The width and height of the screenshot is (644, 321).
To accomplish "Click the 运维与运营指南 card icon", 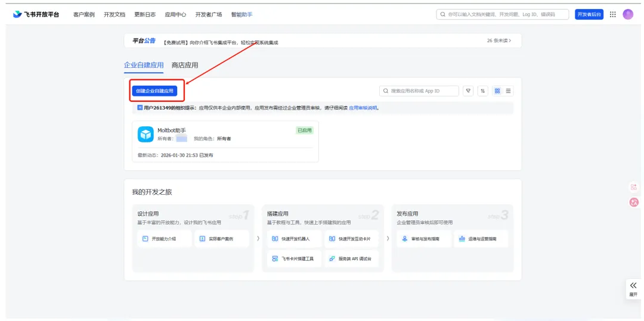I will [x=462, y=239].
